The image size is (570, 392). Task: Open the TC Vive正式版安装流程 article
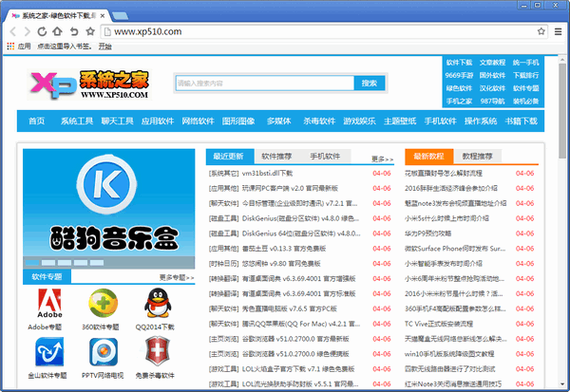click(439, 324)
